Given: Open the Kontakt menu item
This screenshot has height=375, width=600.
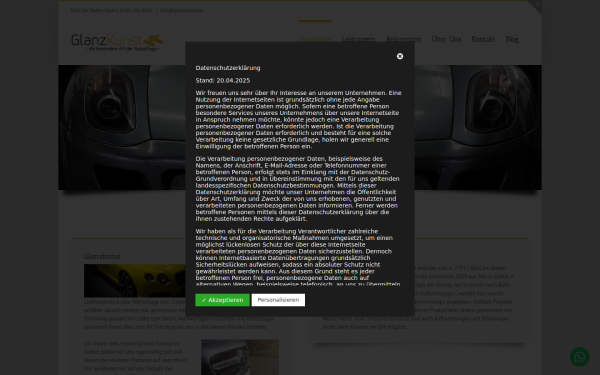Looking at the screenshot, I should 483,39.
